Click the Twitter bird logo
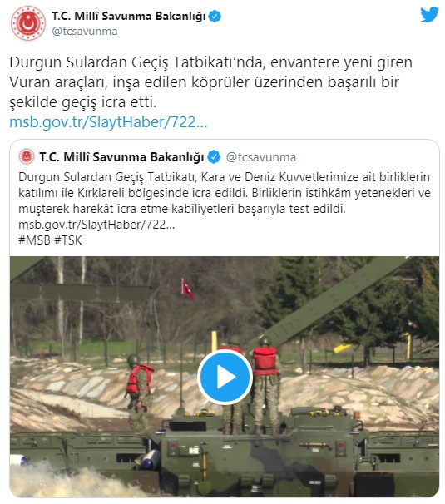This screenshot has height=504, width=445. pyautogui.click(x=429, y=15)
